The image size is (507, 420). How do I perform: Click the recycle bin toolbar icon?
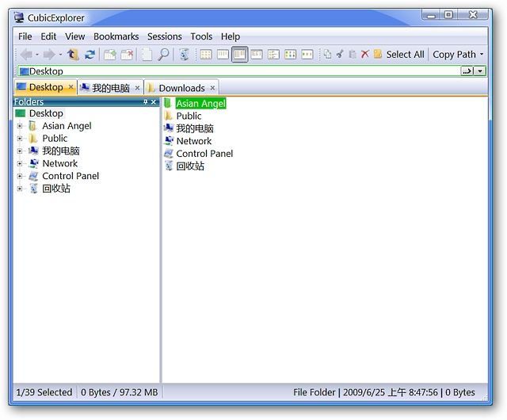(x=184, y=55)
